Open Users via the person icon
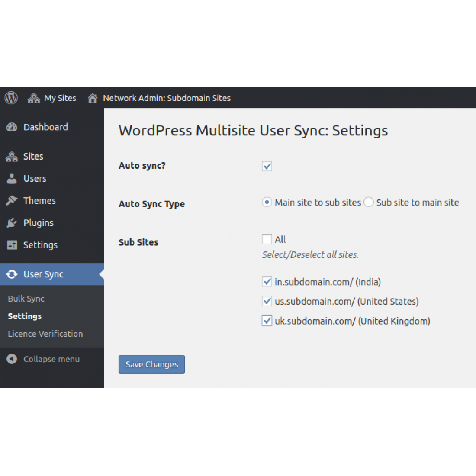476x476 pixels. [12, 178]
